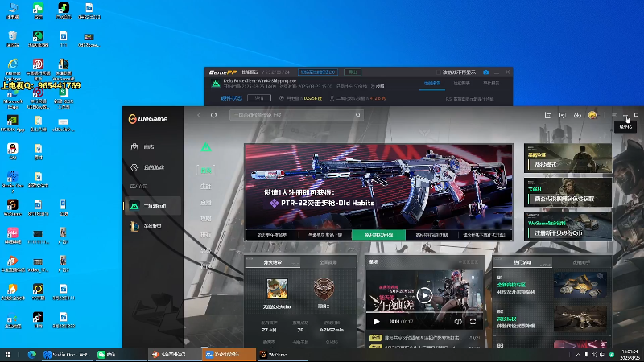This screenshot has width=644, height=362.
Task: Open the first news item below the video
Action: pyautogui.click(x=424, y=338)
